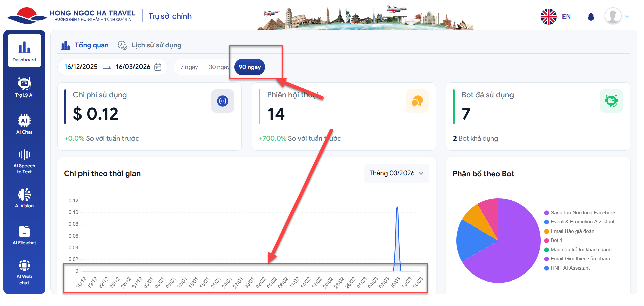The image size is (644, 306).
Task: Expand the Tháng 03/2026 month dropdown
Action: [396, 173]
